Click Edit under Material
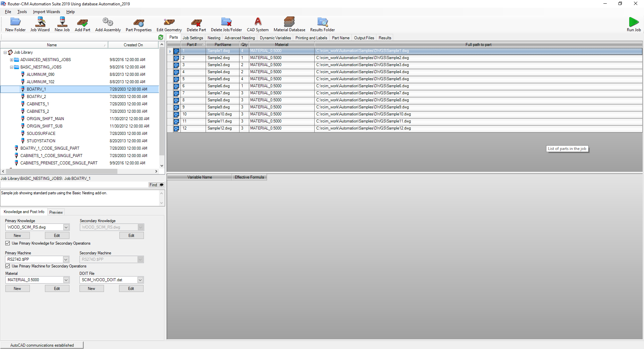 tap(57, 289)
